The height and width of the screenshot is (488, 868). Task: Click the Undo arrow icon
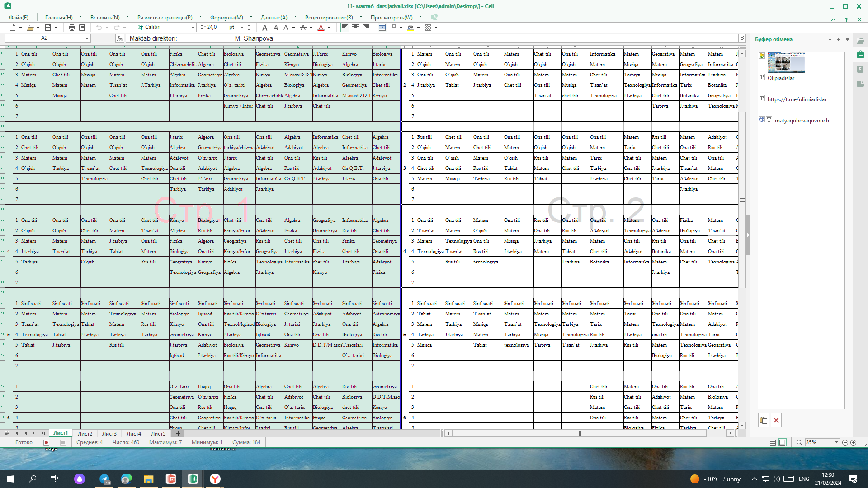coord(99,28)
